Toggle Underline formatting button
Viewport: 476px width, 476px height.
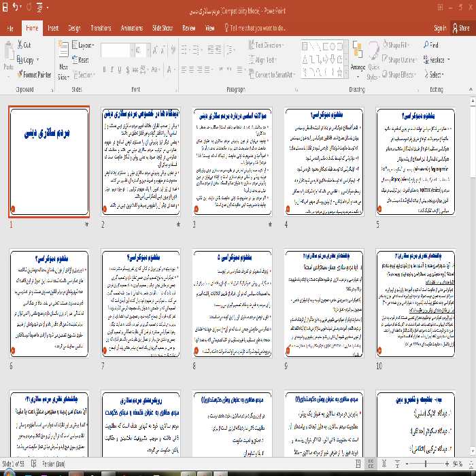[x=120, y=70]
